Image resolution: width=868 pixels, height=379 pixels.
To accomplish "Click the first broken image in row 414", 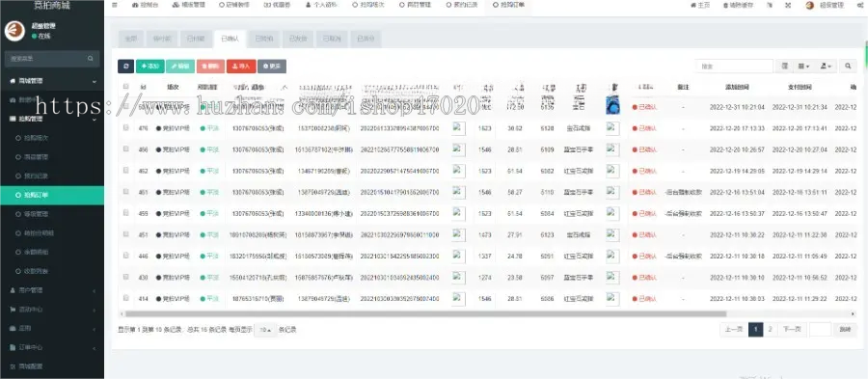I will tap(458, 299).
